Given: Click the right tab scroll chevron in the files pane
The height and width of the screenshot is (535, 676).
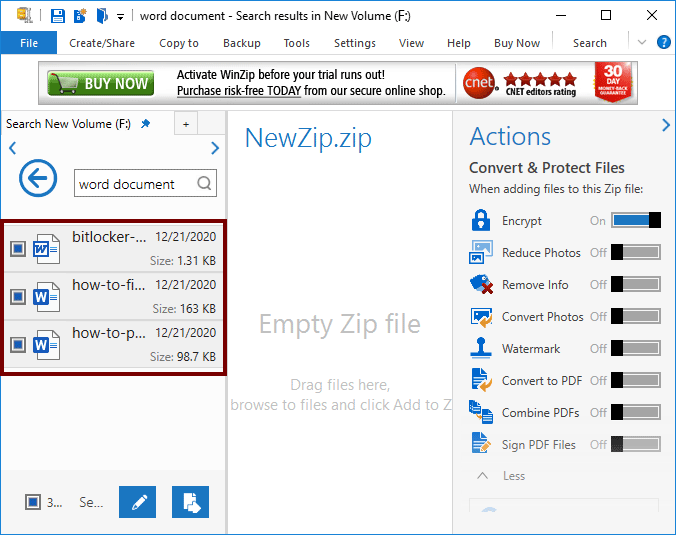Looking at the screenshot, I should pos(215,148).
